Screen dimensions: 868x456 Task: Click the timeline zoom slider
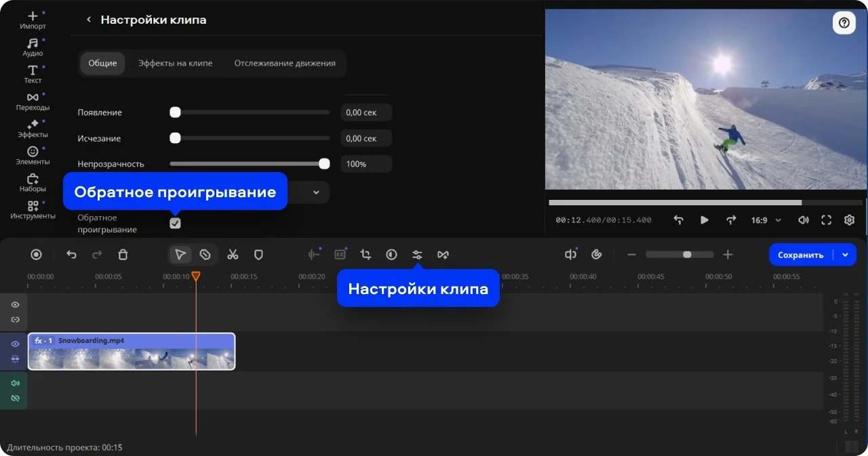679,255
